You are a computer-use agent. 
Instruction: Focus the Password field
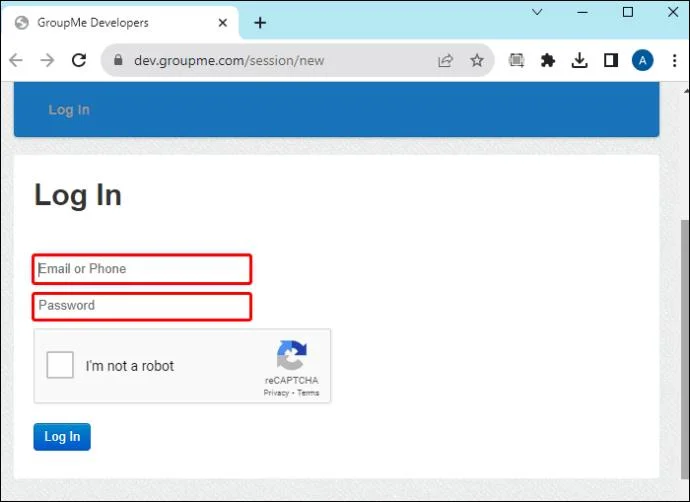(x=142, y=306)
